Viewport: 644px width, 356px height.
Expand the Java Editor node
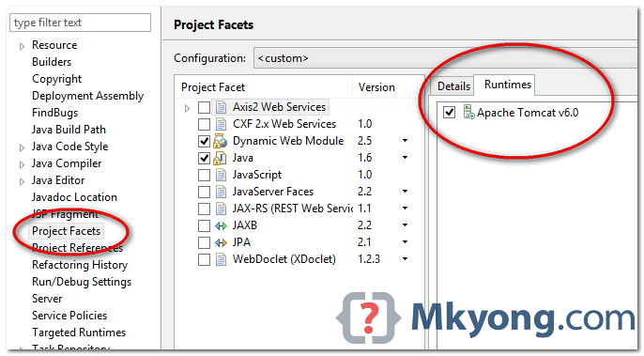(22, 181)
